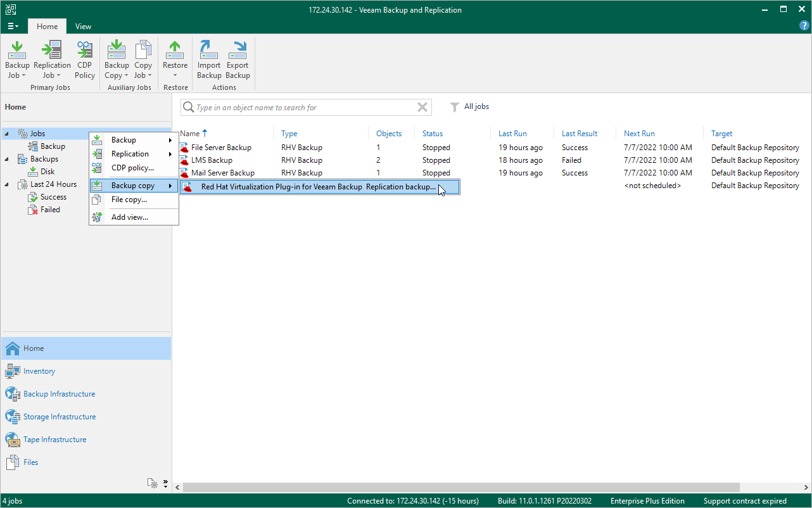Viewport: 812px width, 508px height.
Task: Sort jobs by the Last Result column header
Action: [x=580, y=134]
